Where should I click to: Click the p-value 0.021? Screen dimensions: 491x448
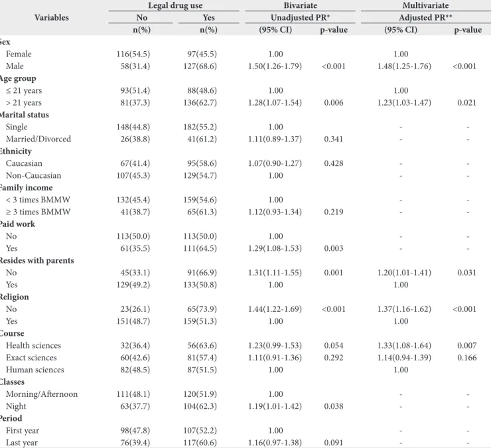coord(466,103)
